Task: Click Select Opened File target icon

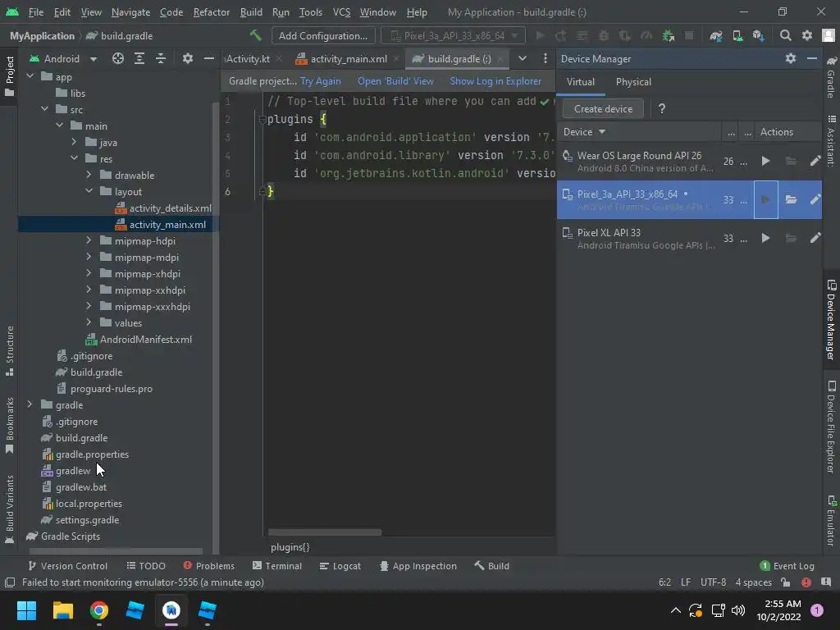Action: click(x=118, y=58)
